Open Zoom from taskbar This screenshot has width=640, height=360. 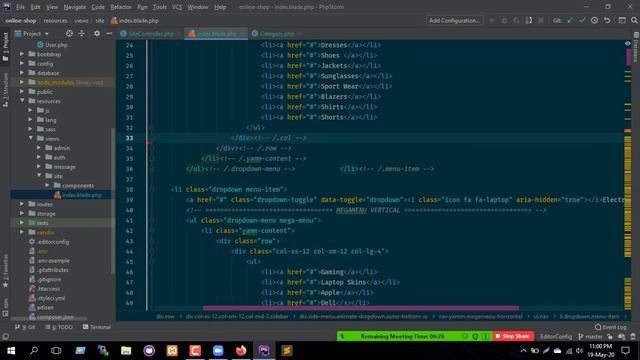click(x=218, y=351)
